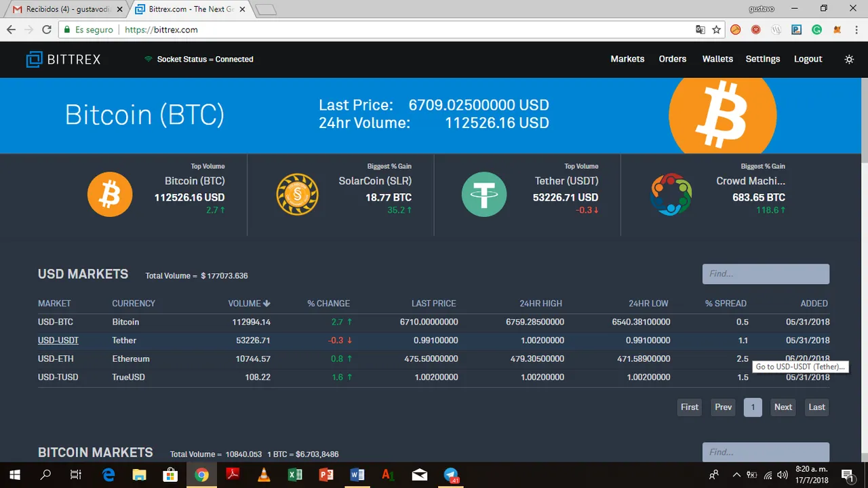Image resolution: width=868 pixels, height=488 pixels.
Task: Open the USD-BTC market link
Action: coord(56,322)
